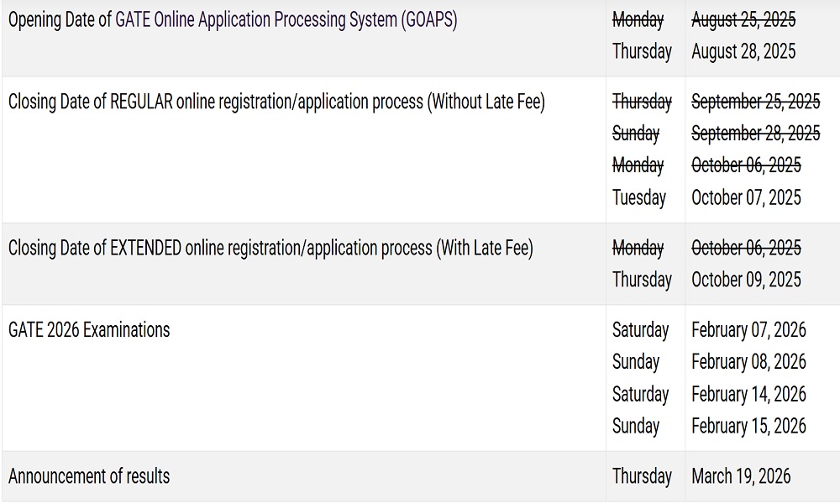Select the August 28, 2025 opening date
840x504 pixels.
tap(743, 51)
